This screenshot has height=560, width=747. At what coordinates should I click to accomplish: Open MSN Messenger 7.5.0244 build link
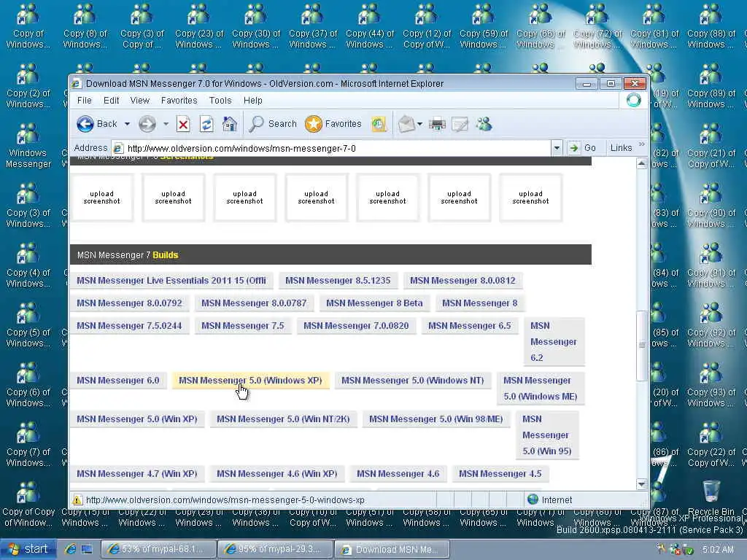(129, 326)
